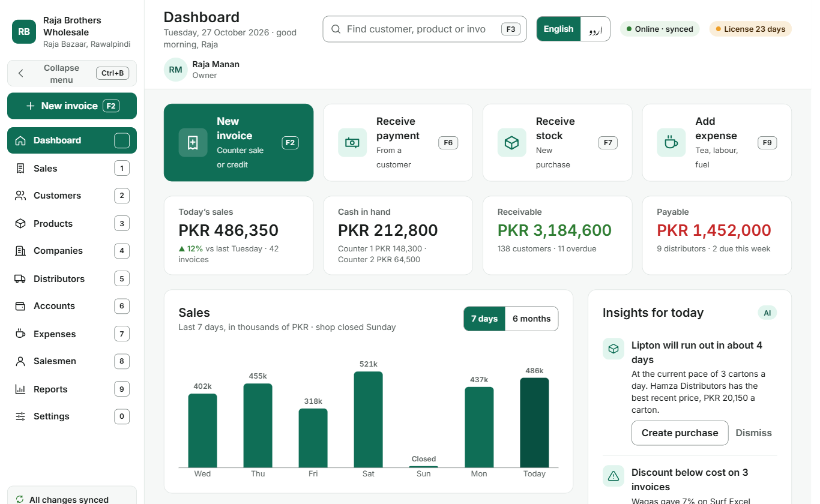Open the Receivable PKR 3,184,600 card

point(558,235)
